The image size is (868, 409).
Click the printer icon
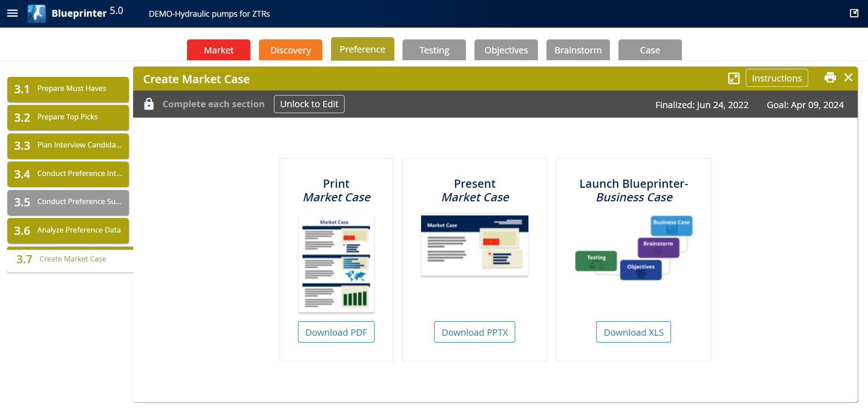click(830, 78)
